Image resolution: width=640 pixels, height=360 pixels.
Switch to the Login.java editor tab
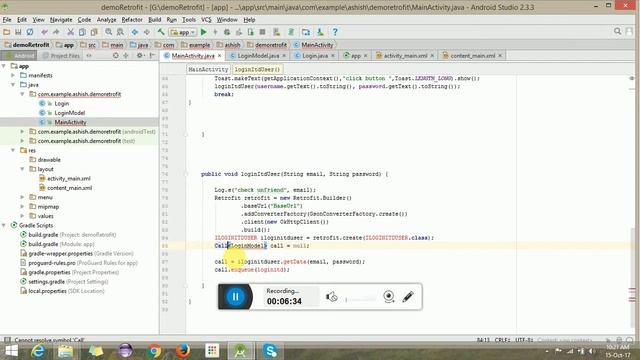coord(315,56)
